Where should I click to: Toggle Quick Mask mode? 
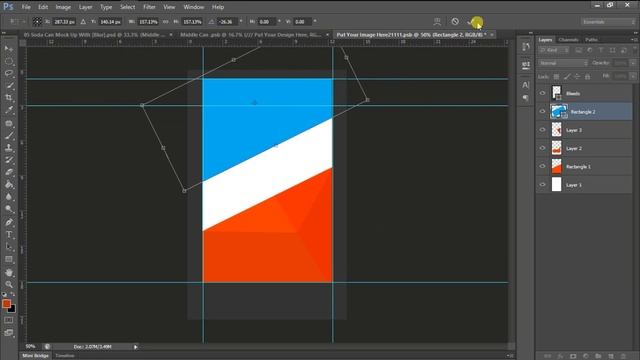[9, 321]
